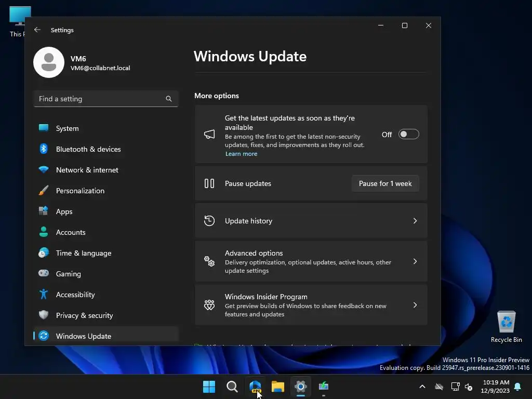Click the Windows Update sync icon
The height and width of the screenshot is (399, 532).
[44, 336]
